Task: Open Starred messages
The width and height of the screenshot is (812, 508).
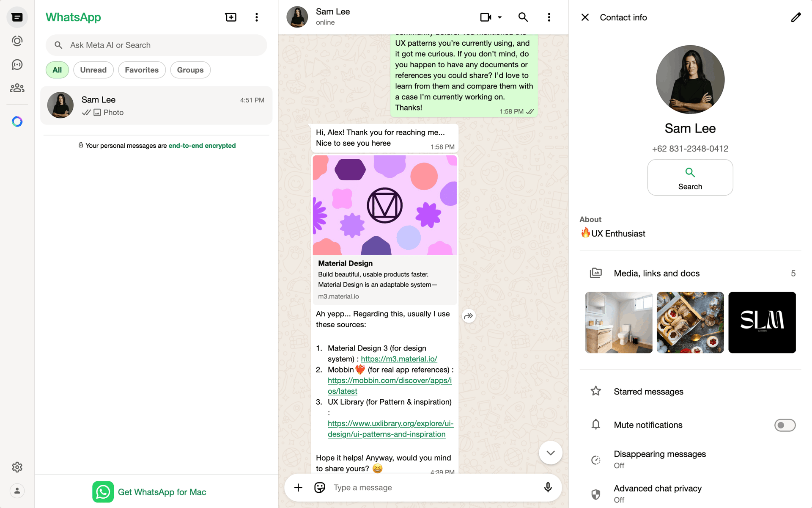Action: [x=690, y=392]
